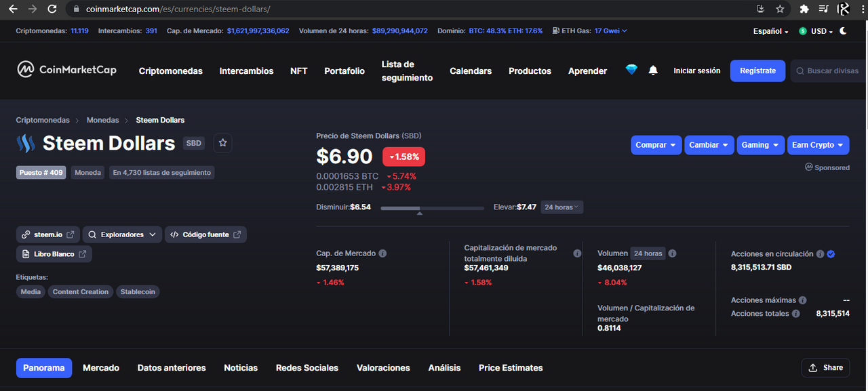Image resolution: width=868 pixels, height=391 pixels.
Task: Click the Stablecoin tag
Action: pyautogui.click(x=138, y=292)
